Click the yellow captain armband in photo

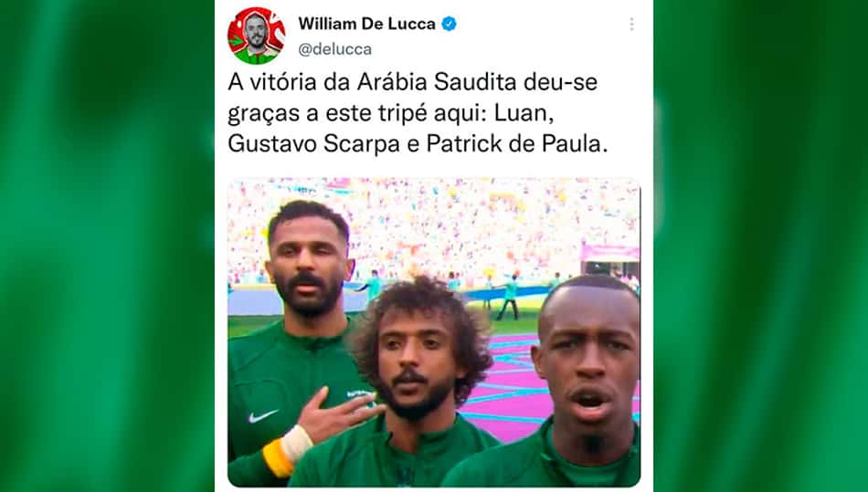point(278,458)
